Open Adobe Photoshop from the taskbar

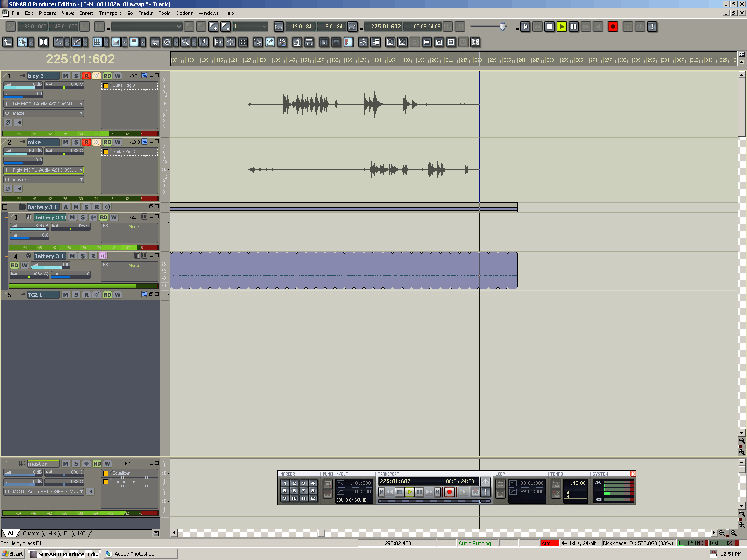coord(140,554)
